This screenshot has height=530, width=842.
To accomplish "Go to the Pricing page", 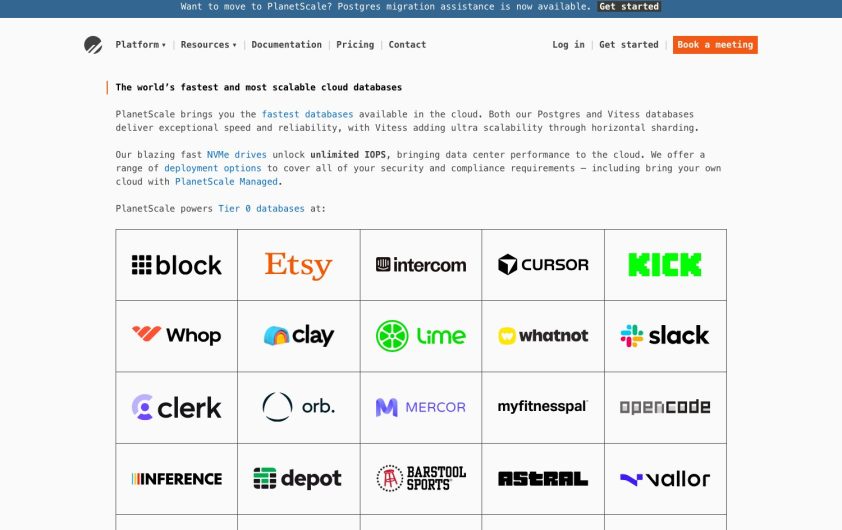I will click(355, 45).
